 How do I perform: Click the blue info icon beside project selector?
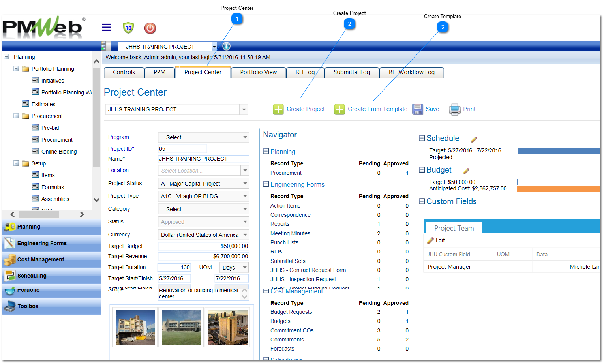click(x=226, y=46)
